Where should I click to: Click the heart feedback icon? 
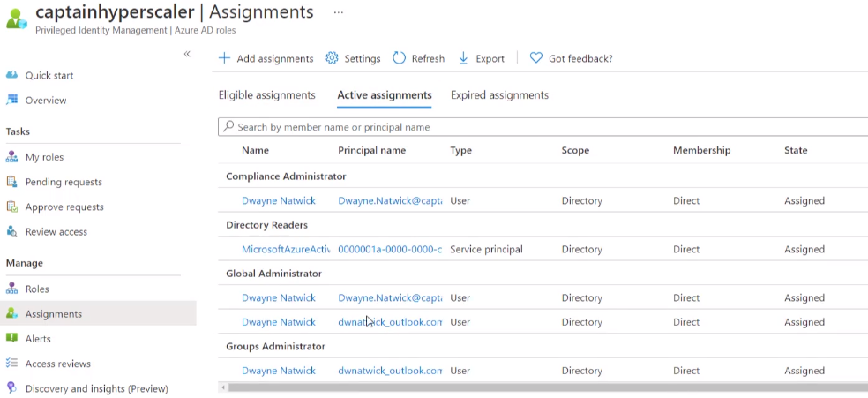click(x=535, y=57)
